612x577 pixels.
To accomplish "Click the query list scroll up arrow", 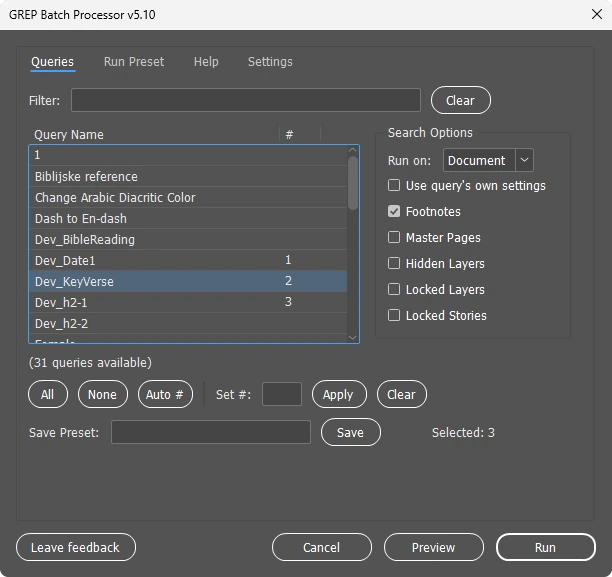I will tap(352, 150).
